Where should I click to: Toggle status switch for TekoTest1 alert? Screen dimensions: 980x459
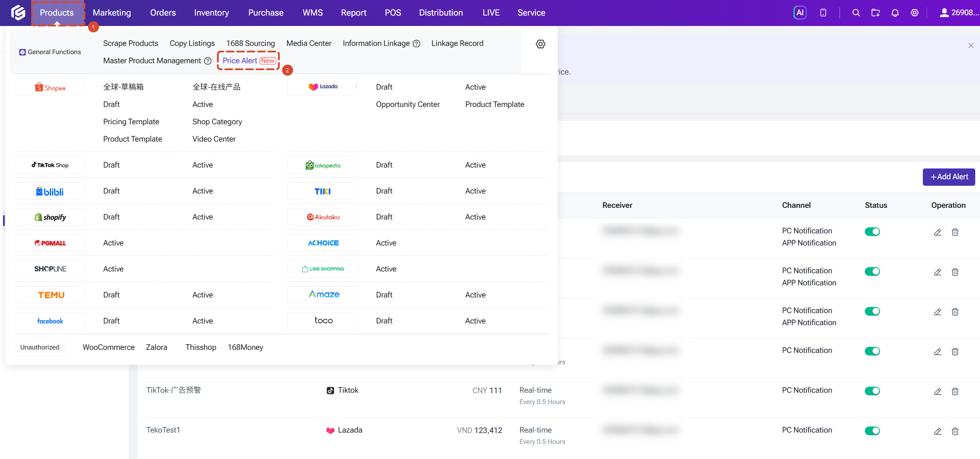click(872, 431)
